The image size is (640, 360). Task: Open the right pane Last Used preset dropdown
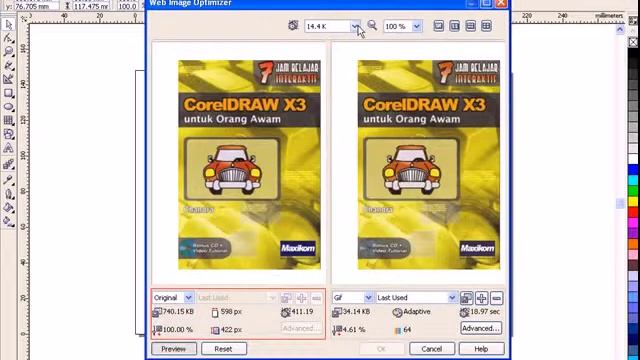pos(452,298)
